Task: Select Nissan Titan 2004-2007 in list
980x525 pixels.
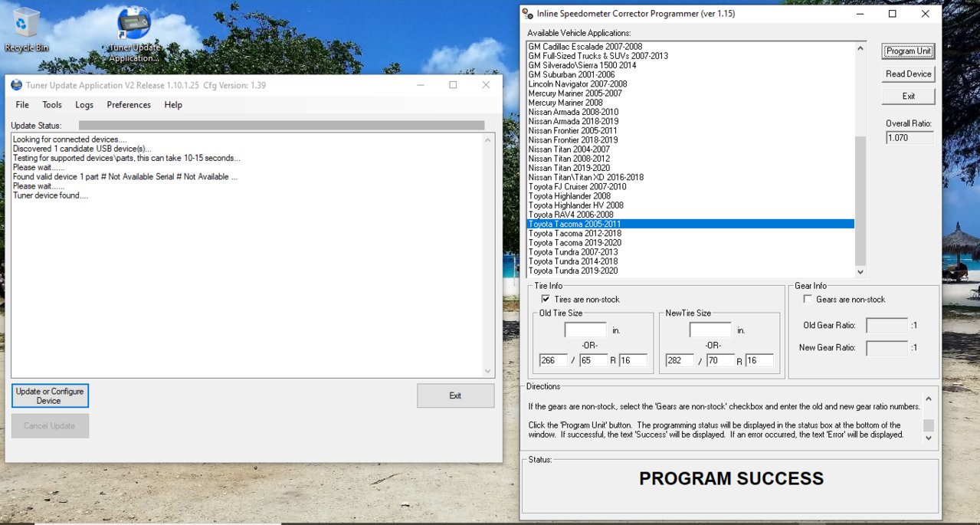Action: pos(690,149)
